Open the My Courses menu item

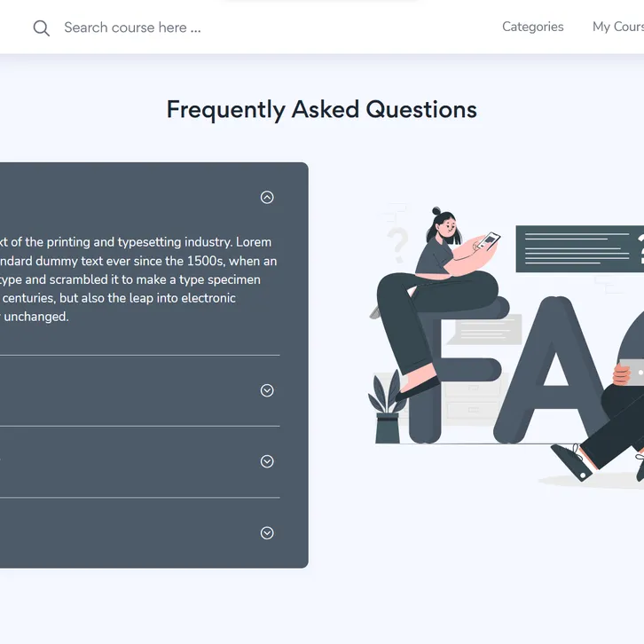[x=617, y=27]
